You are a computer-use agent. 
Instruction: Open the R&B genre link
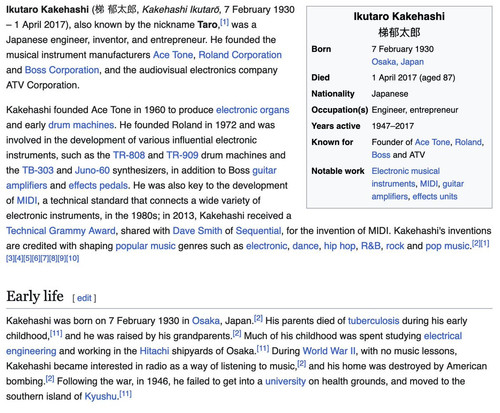(371, 246)
